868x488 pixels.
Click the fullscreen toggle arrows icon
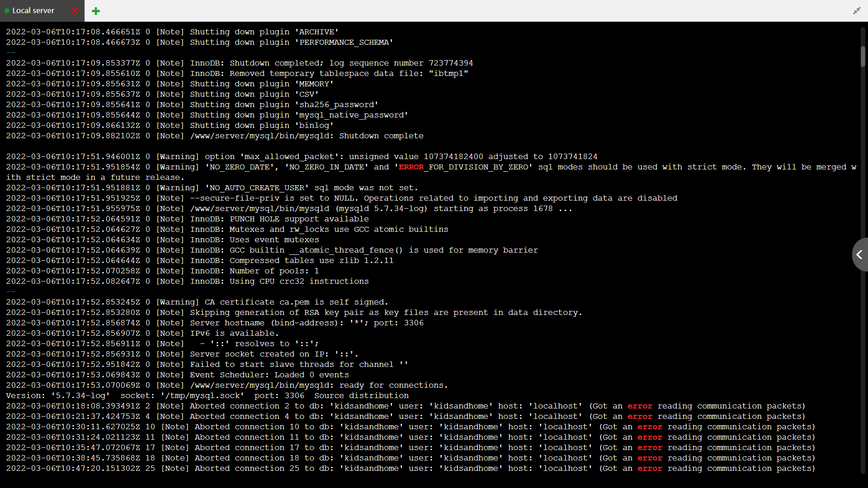click(856, 10)
